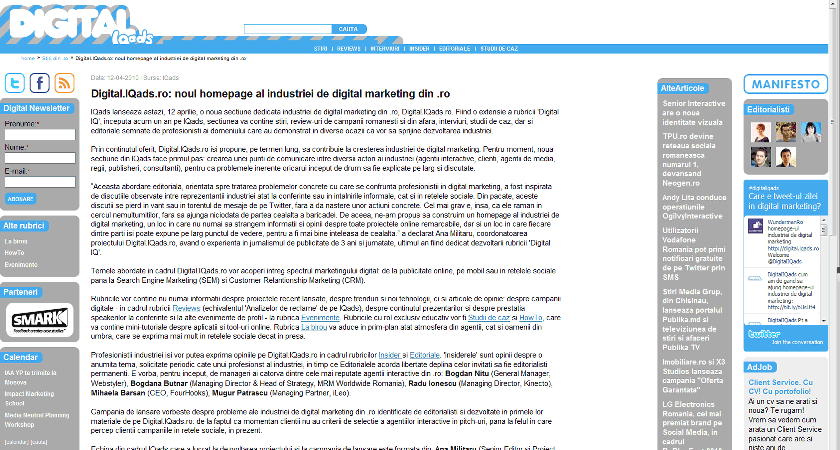Focus the Prenume newsletter field
The width and height of the screenshot is (840, 450).
point(40,134)
